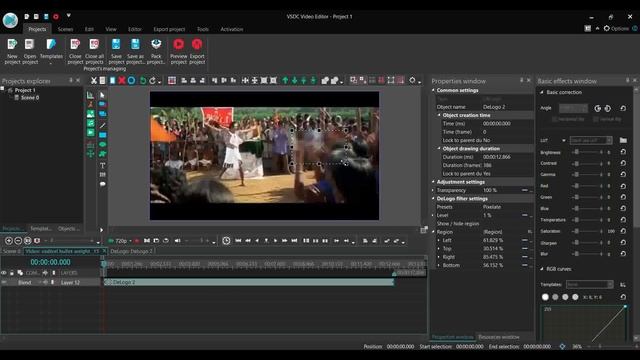Screen dimensions: 640x360
Task: Toggle audio speaker icon on Layer 12
Action: [45, 282]
